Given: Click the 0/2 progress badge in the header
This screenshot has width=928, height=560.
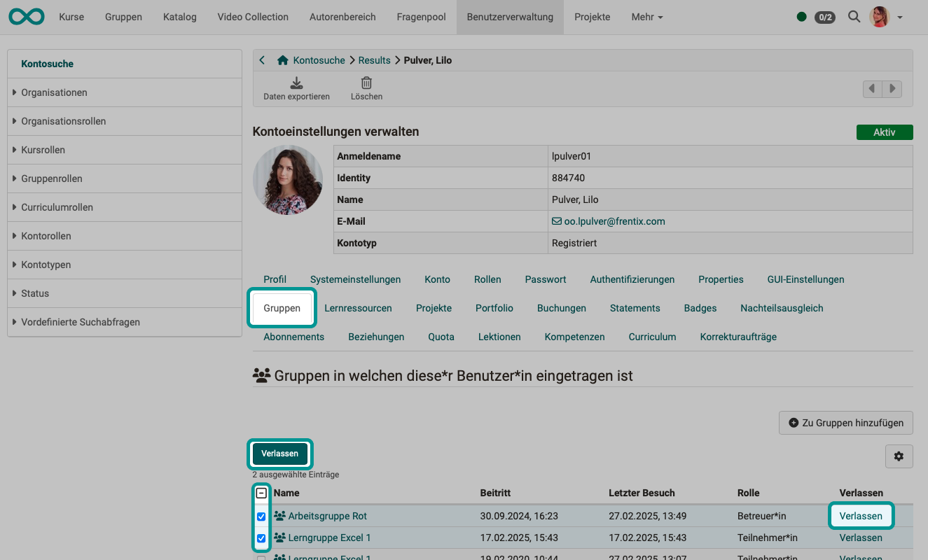Looking at the screenshot, I should pyautogui.click(x=824, y=17).
